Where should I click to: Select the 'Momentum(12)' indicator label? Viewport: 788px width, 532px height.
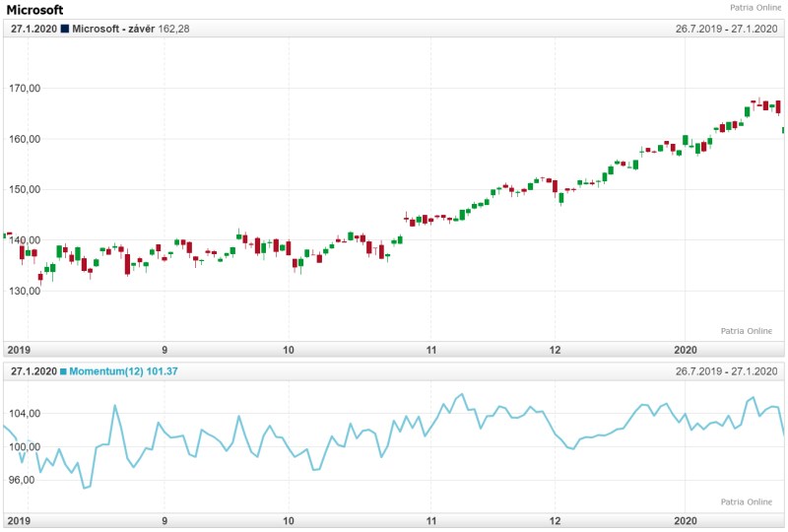click(x=107, y=370)
